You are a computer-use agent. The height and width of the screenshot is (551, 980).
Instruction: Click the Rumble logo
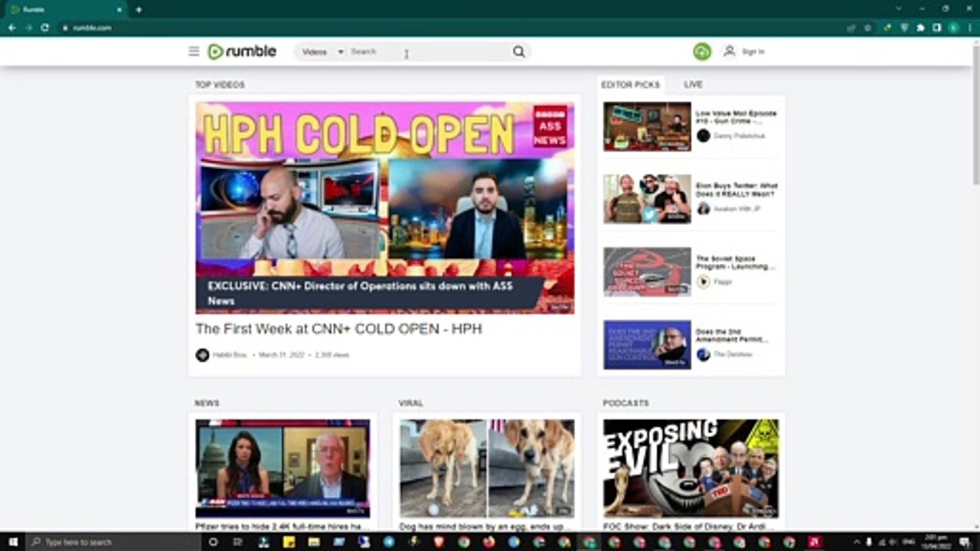tap(242, 51)
